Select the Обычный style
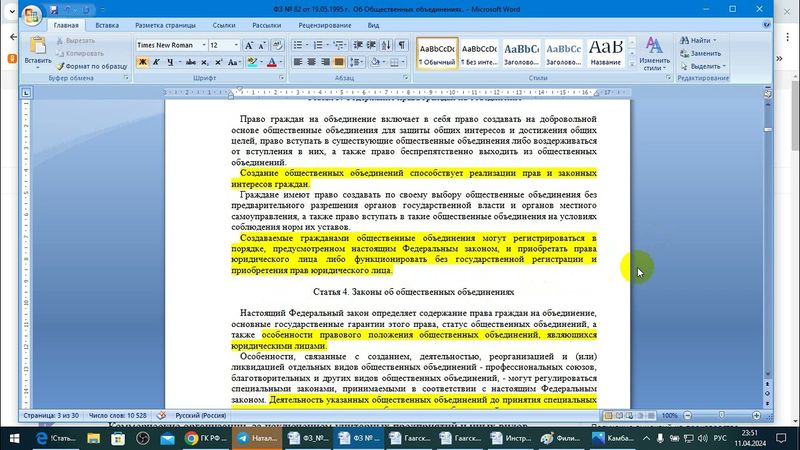 coord(437,53)
